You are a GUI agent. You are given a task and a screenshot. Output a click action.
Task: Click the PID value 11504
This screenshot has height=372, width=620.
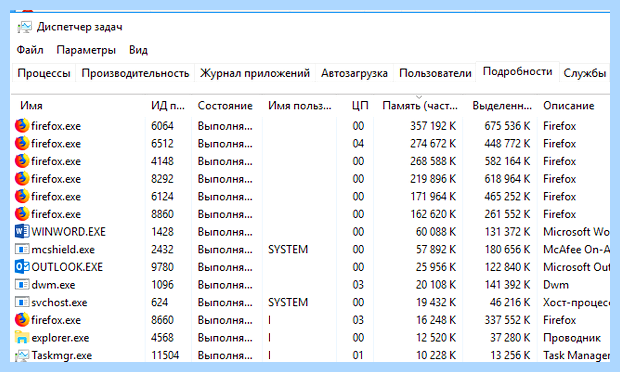pyautogui.click(x=165, y=355)
